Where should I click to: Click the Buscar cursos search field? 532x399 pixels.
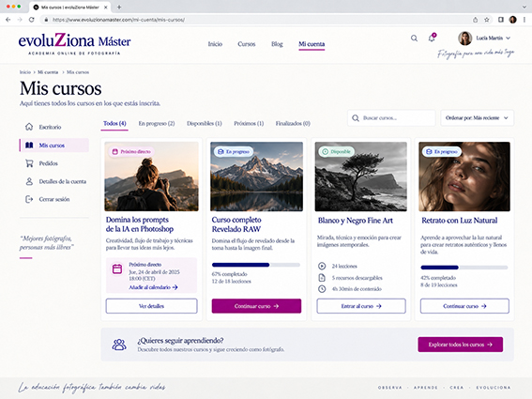pyautogui.click(x=391, y=118)
